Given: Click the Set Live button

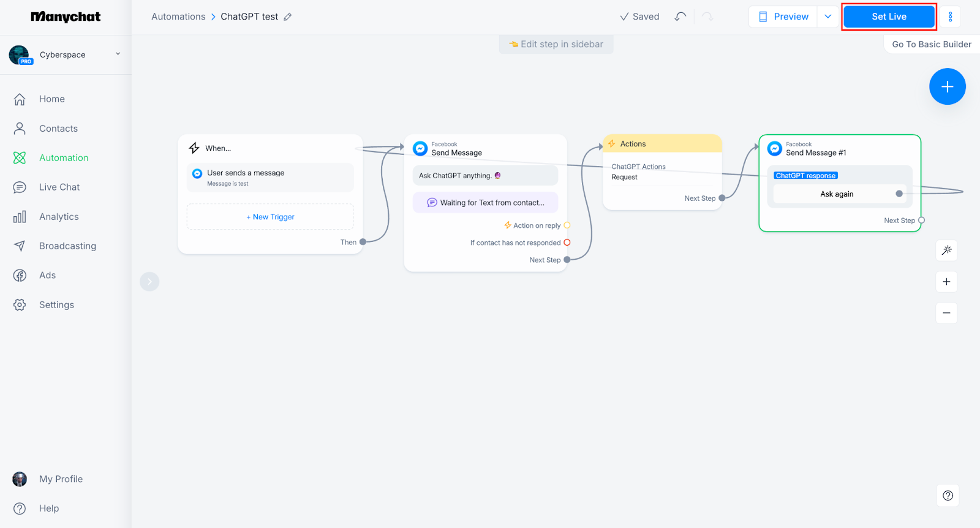Looking at the screenshot, I should tap(889, 17).
